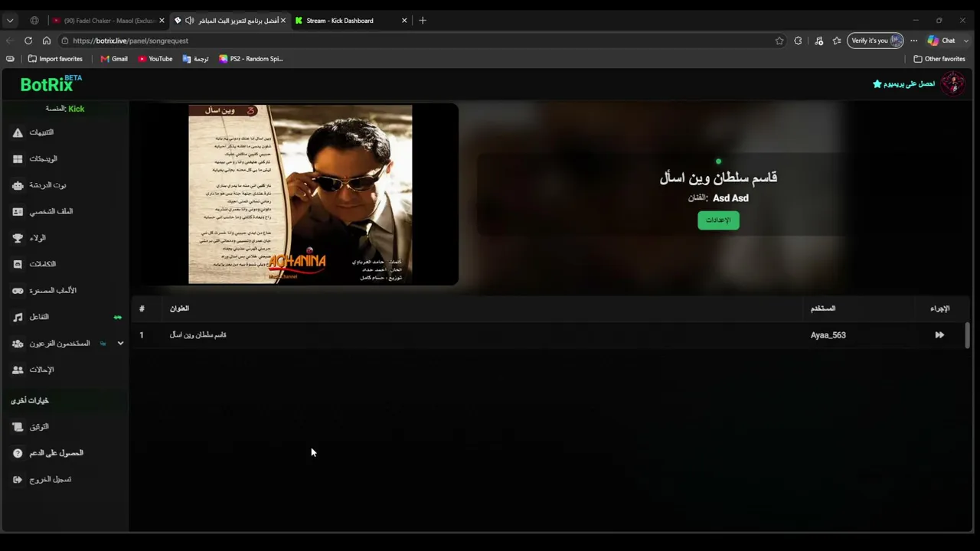Viewport: 980px width, 551px height.
Task: Click the Verify it's you profile button
Action: point(876,41)
